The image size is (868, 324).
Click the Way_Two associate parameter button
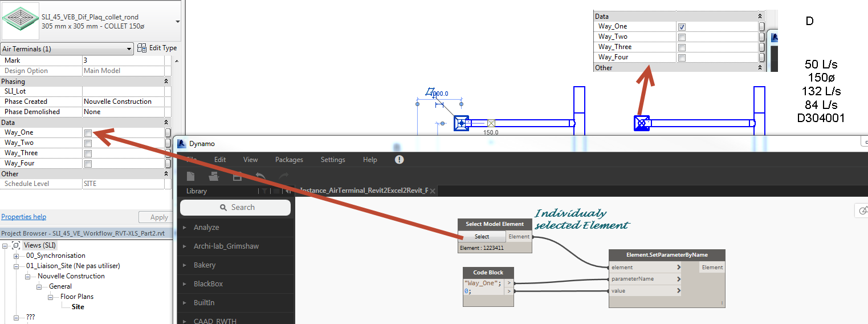coord(168,143)
